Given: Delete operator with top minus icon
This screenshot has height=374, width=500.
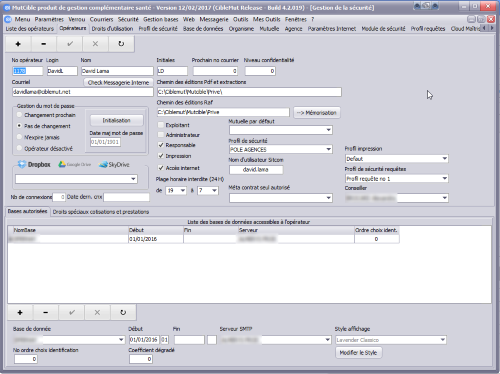Looking at the screenshot, I should coord(44,44).
